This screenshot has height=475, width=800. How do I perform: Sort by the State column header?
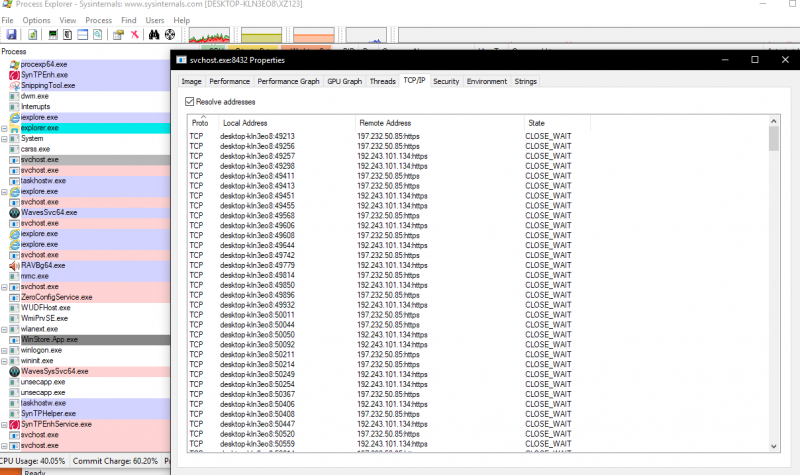[x=557, y=123]
